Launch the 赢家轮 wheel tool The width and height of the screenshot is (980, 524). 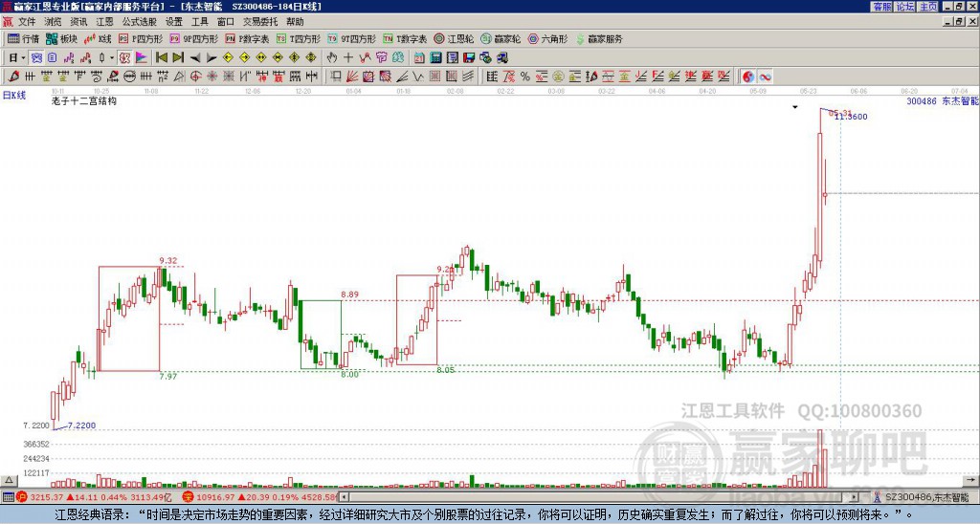tap(501, 38)
